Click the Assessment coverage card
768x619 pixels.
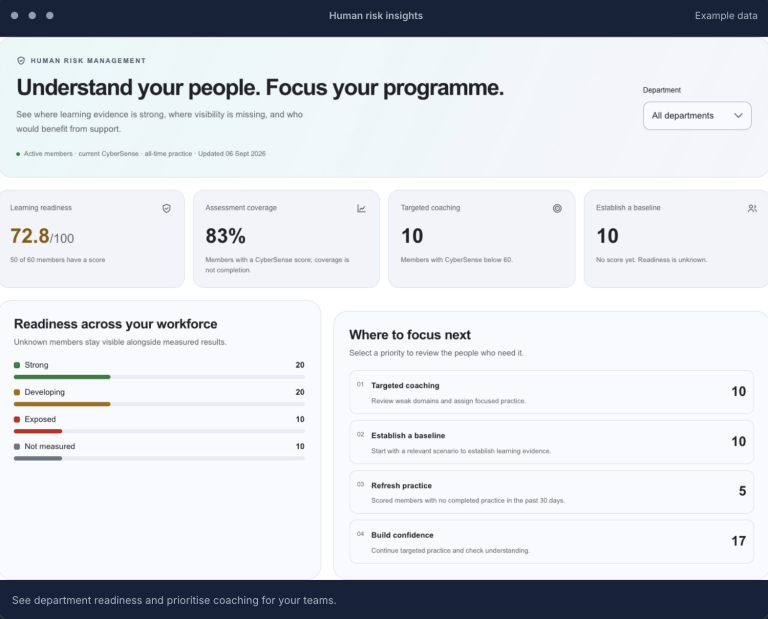(x=287, y=239)
